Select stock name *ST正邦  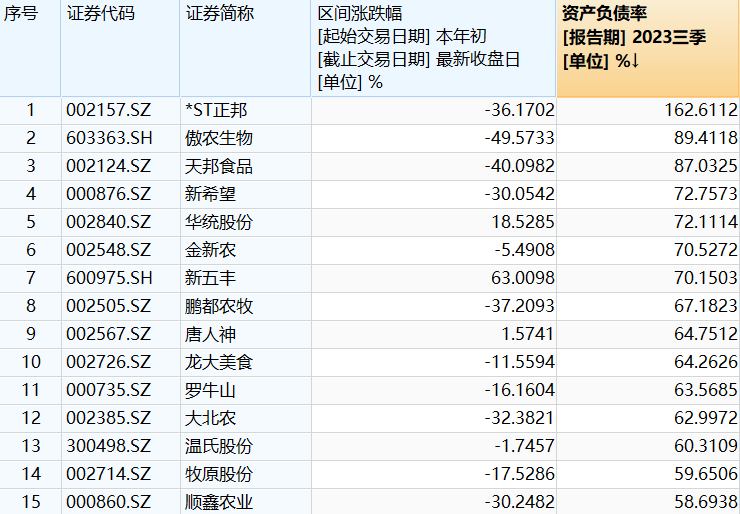(x=216, y=110)
